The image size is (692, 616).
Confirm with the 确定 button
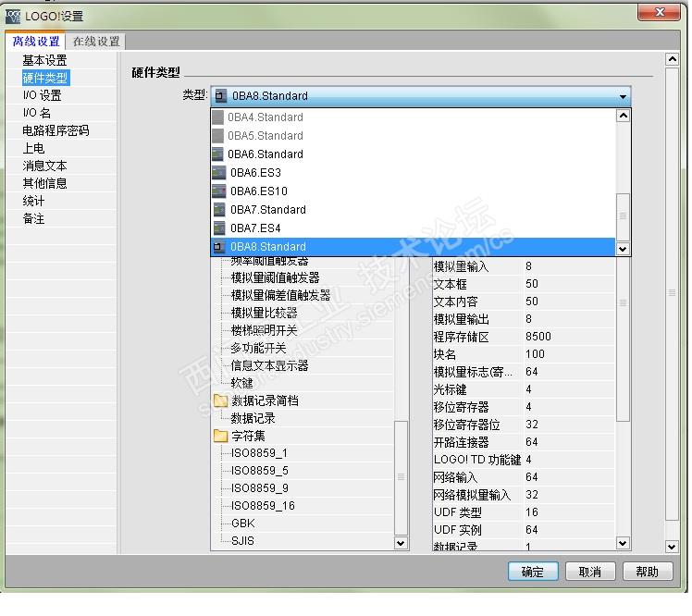533,573
